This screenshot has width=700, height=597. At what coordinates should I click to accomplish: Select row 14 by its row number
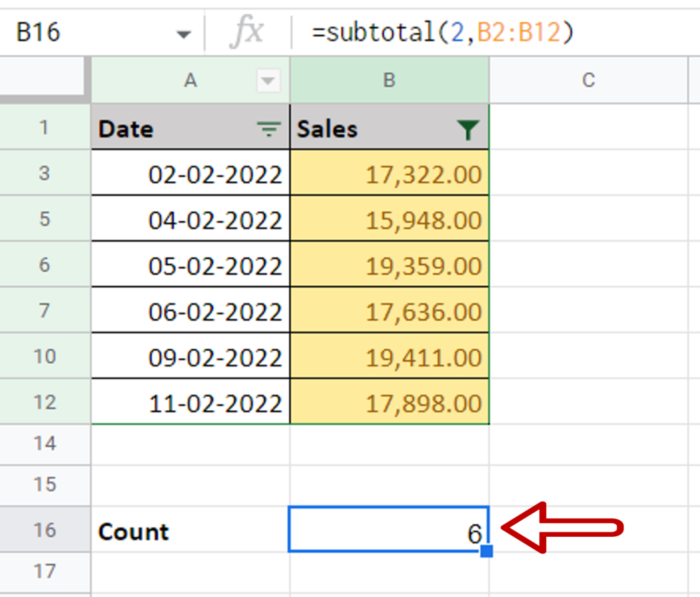[x=45, y=445]
